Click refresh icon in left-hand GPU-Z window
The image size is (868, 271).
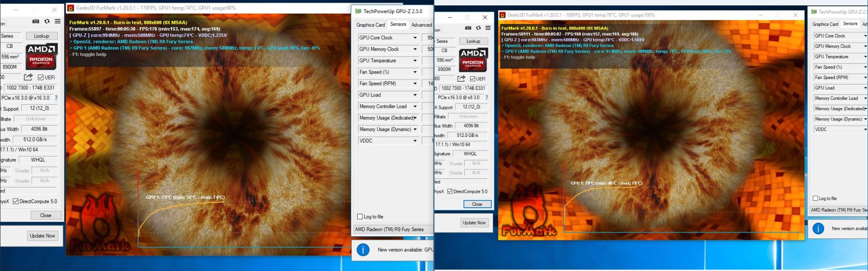[47, 21]
